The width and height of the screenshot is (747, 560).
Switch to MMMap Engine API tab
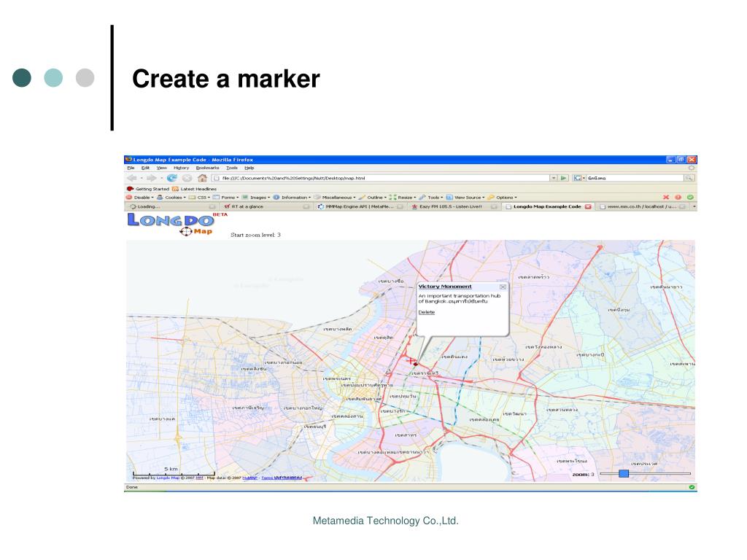pyautogui.click(x=359, y=206)
